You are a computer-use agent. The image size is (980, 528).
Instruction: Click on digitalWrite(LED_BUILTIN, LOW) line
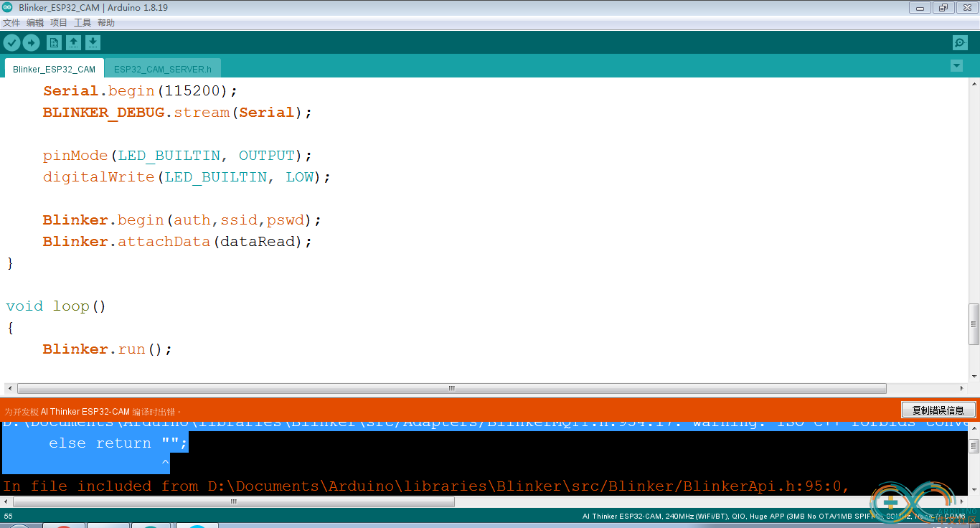(187, 177)
